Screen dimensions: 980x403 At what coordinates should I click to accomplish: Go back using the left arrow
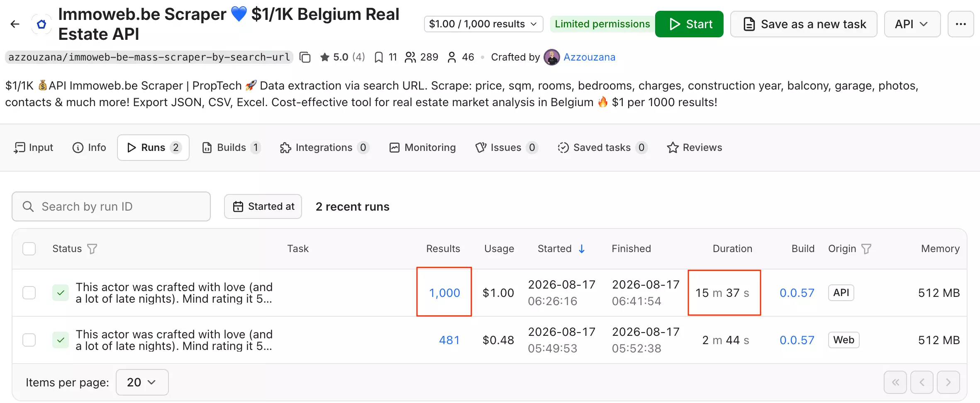pos(15,24)
